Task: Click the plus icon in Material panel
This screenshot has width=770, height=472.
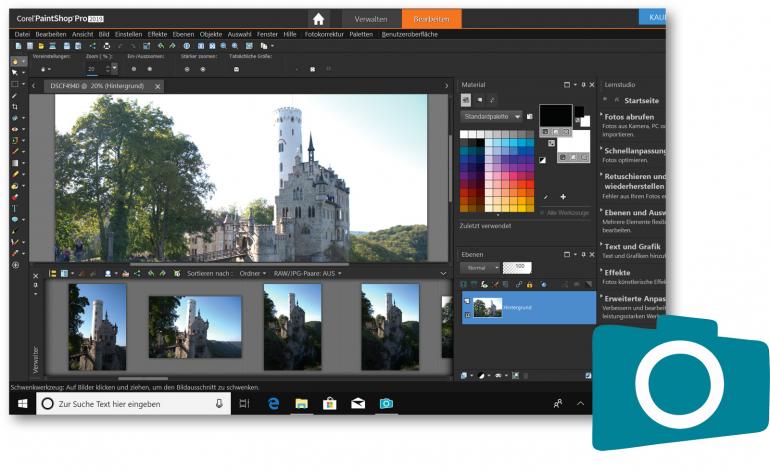Action: 563,197
